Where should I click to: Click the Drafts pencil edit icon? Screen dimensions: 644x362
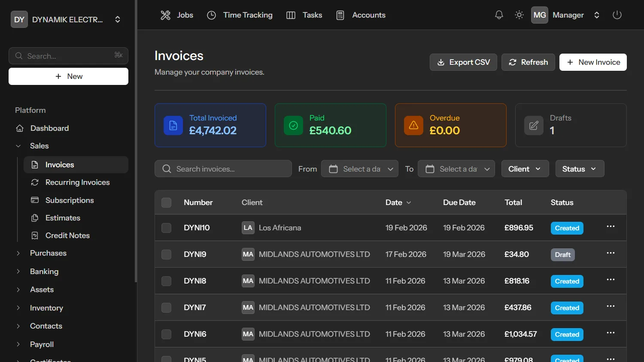click(534, 126)
